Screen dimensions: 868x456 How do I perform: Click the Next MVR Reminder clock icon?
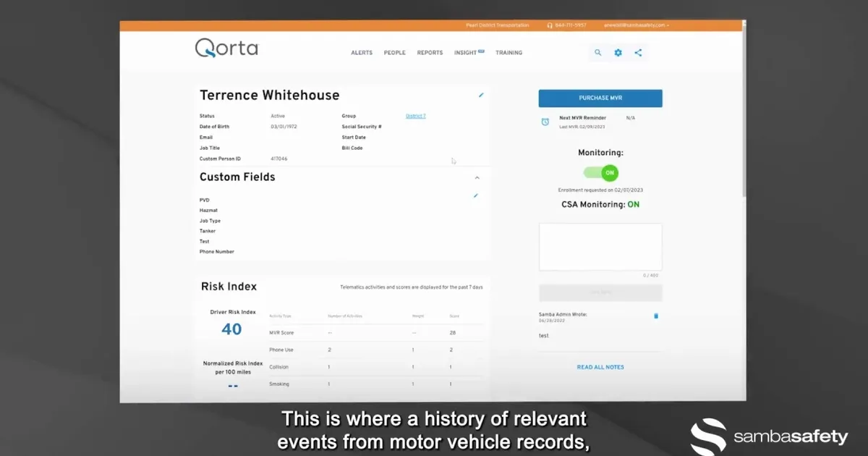[545, 122]
